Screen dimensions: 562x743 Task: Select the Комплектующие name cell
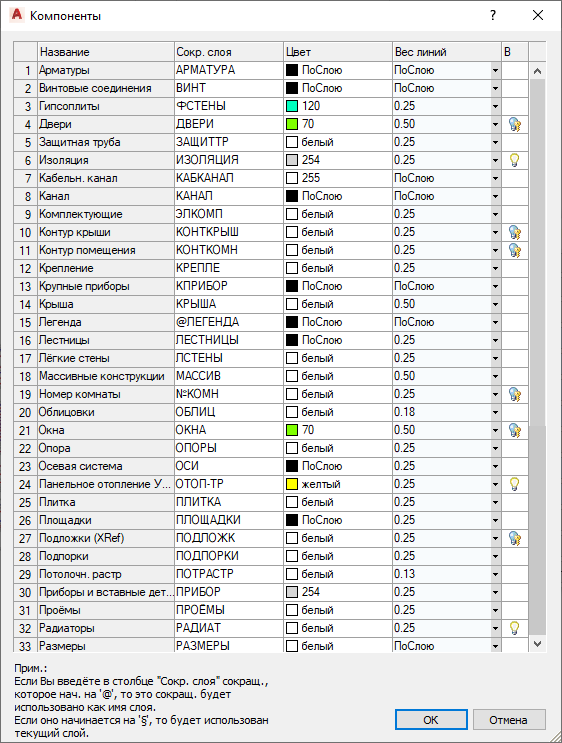pyautogui.click(x=106, y=214)
